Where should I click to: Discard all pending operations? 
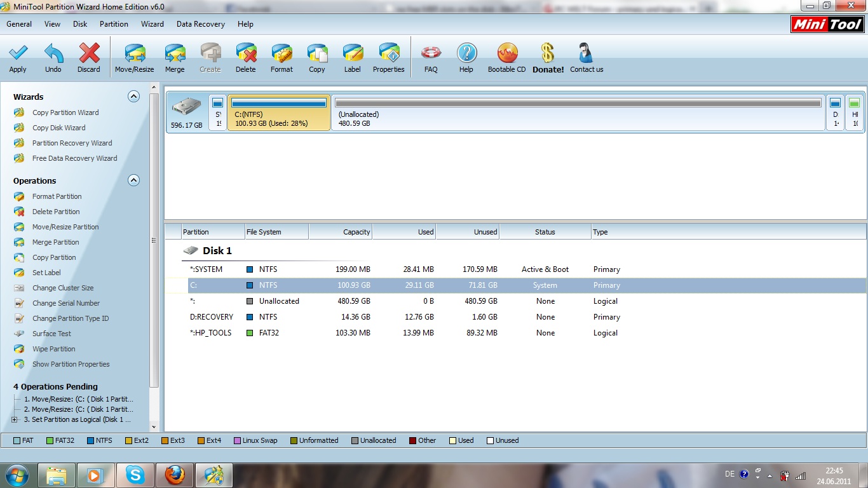coord(89,53)
